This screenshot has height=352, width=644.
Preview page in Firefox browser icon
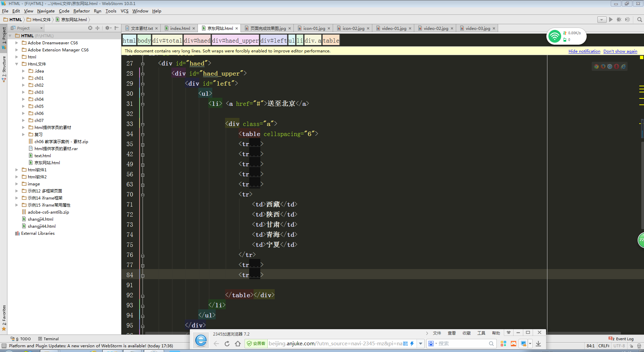click(x=603, y=67)
